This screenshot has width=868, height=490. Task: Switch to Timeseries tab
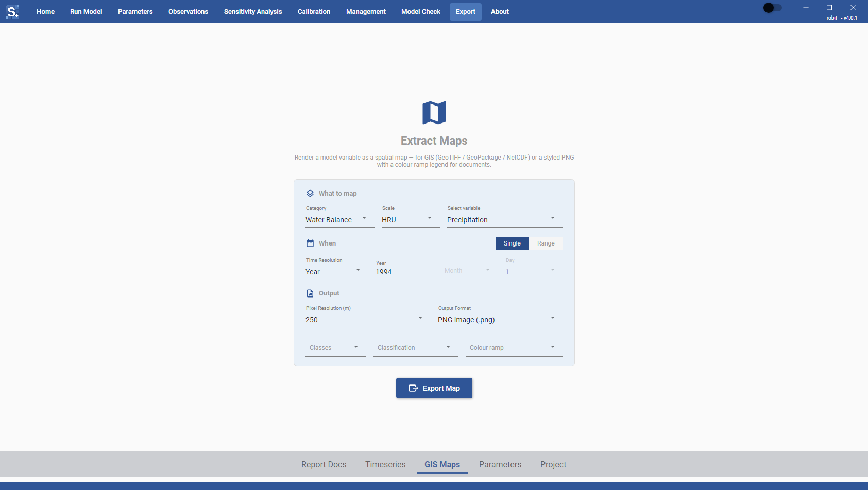click(x=385, y=464)
